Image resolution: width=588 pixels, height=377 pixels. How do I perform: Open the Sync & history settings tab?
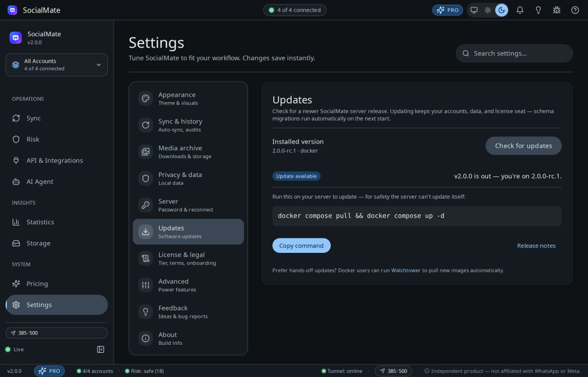(x=188, y=125)
